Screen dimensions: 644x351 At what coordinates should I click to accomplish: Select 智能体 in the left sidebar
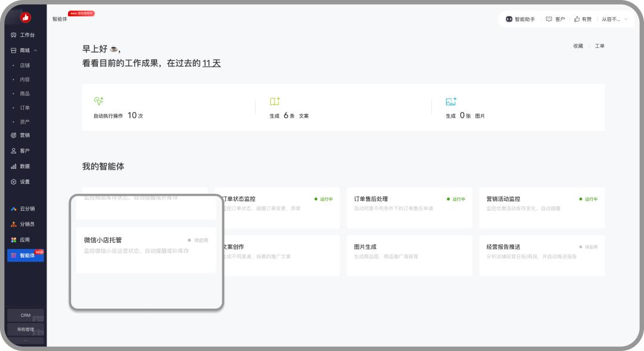click(26, 255)
